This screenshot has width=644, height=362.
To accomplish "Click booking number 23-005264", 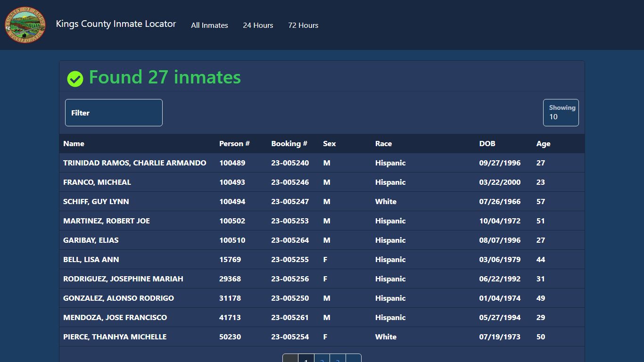I will coord(290,240).
